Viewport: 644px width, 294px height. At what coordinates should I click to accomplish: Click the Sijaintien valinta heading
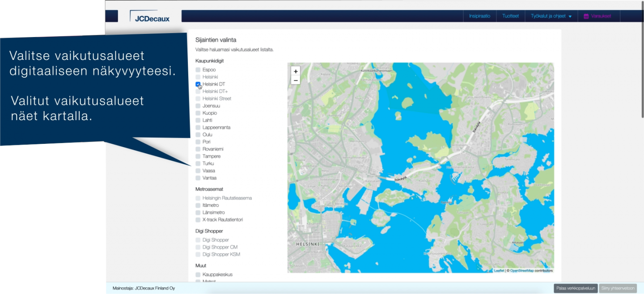pos(216,40)
